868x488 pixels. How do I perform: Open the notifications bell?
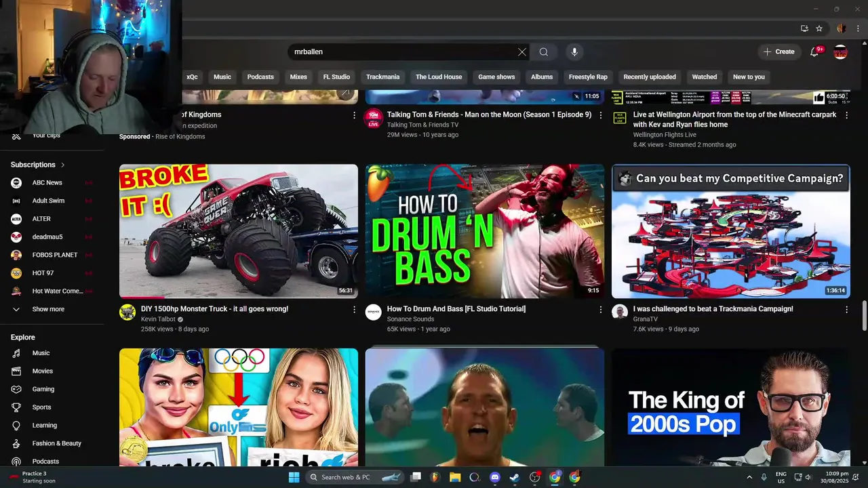(814, 52)
